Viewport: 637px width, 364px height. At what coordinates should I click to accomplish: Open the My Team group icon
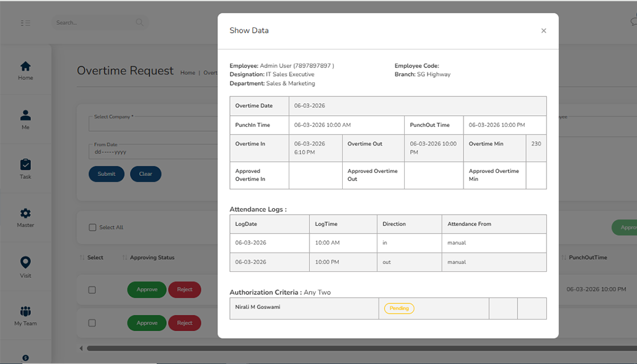tap(25, 312)
